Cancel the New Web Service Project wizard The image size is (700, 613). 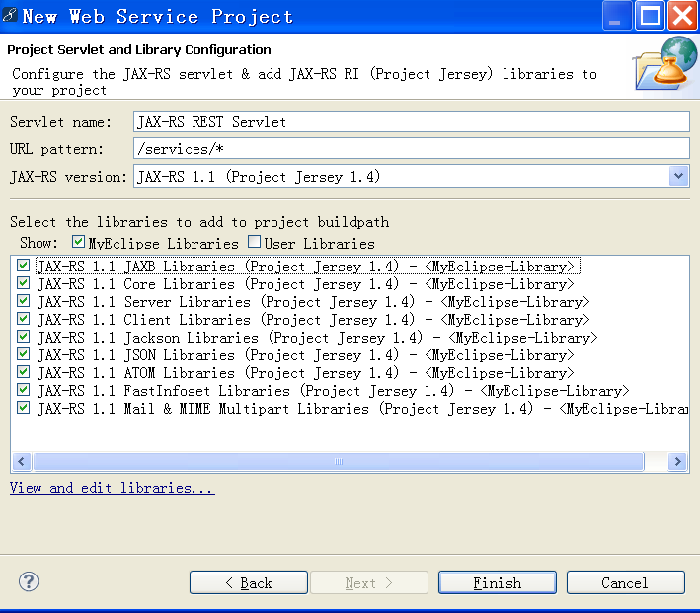click(x=625, y=582)
